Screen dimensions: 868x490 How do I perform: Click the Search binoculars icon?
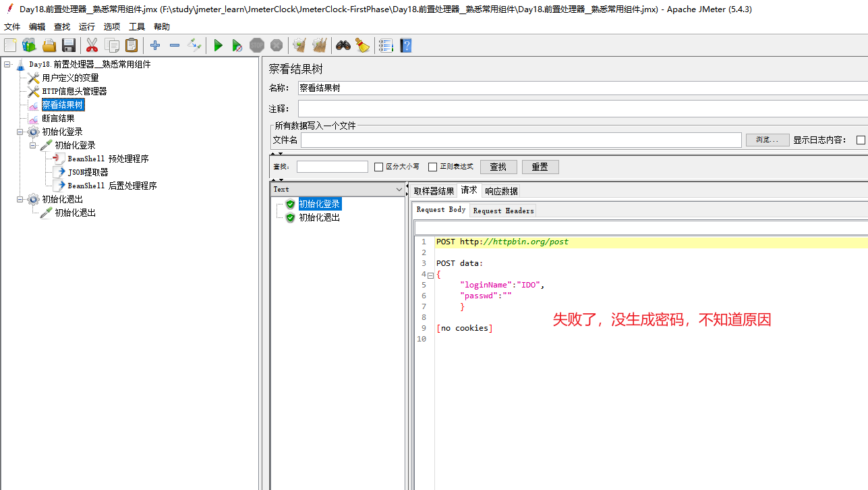pyautogui.click(x=343, y=45)
